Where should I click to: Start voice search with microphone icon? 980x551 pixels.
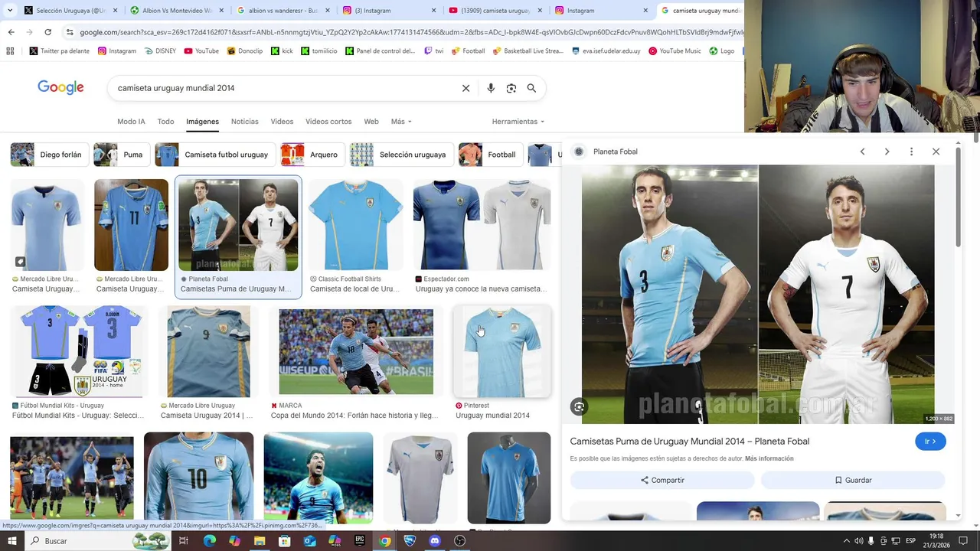pos(491,88)
